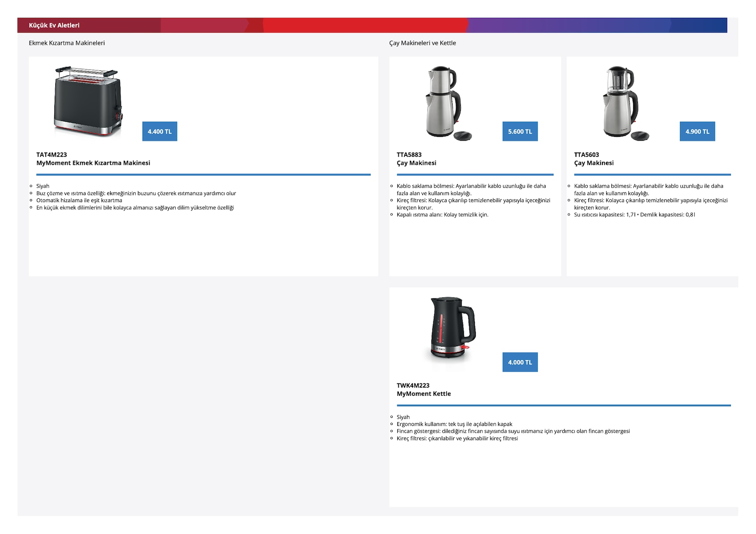The image size is (756, 534).
Task: Click Siyah bullet under kettle TWK4M223
Action: tap(403, 417)
